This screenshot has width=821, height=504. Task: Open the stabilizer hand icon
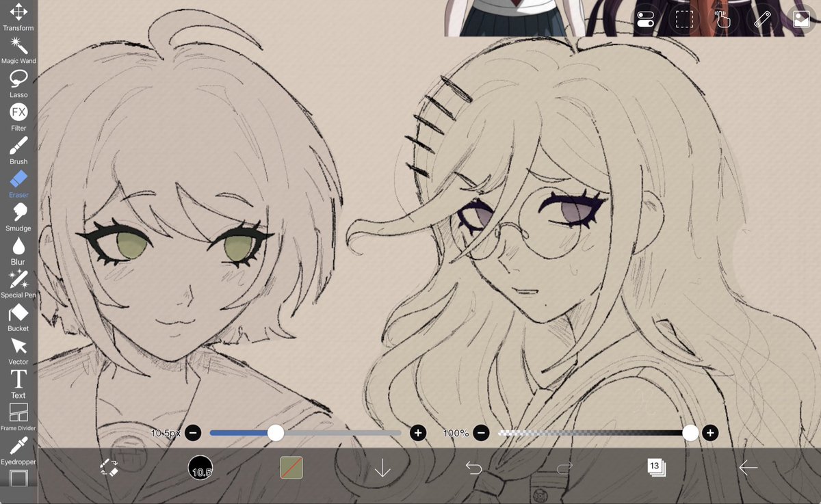click(723, 19)
